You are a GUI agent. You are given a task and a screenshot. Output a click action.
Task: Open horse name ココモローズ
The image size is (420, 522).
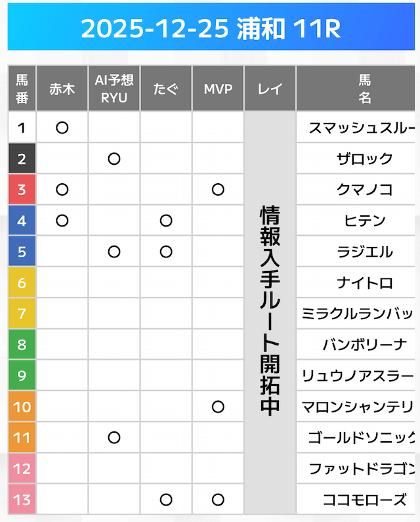pos(364,500)
